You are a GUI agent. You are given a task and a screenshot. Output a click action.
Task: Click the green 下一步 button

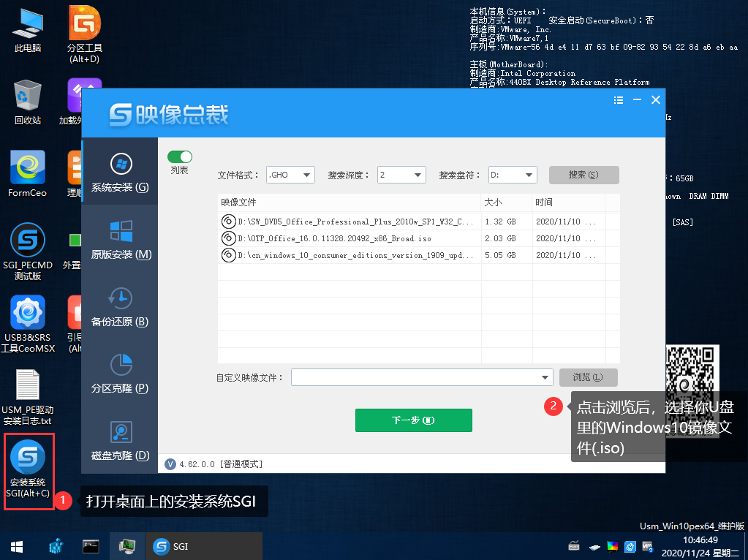click(414, 420)
